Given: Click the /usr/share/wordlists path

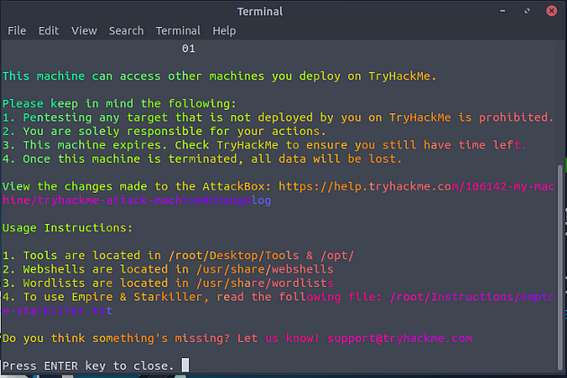Looking at the screenshot, I should point(265,283).
